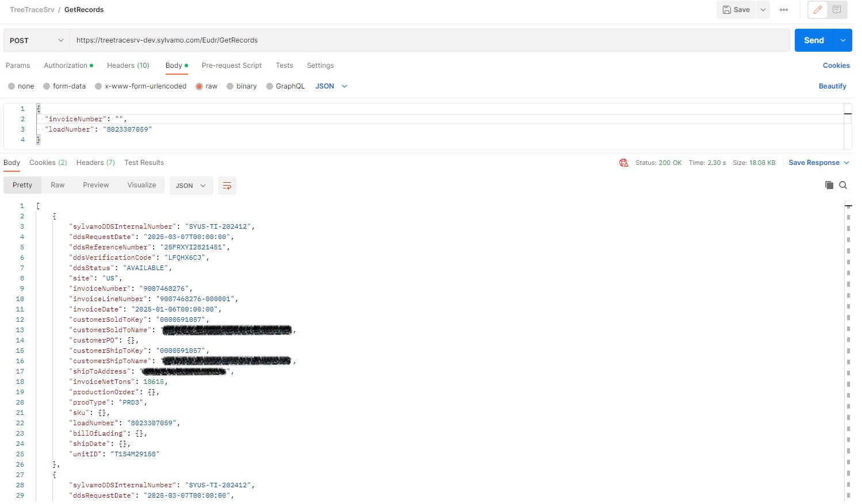Switch to the Headers (10) tab
862x504 pixels.
click(x=128, y=66)
